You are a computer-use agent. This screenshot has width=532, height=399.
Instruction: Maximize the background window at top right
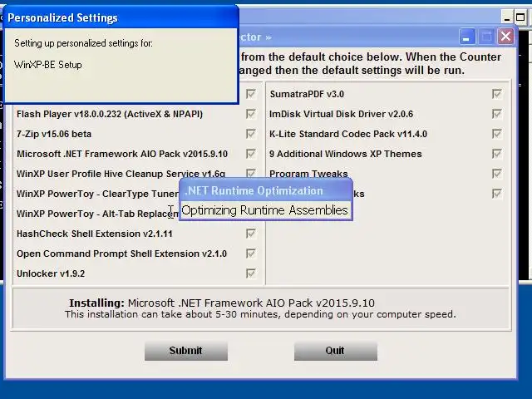tap(520, 17)
